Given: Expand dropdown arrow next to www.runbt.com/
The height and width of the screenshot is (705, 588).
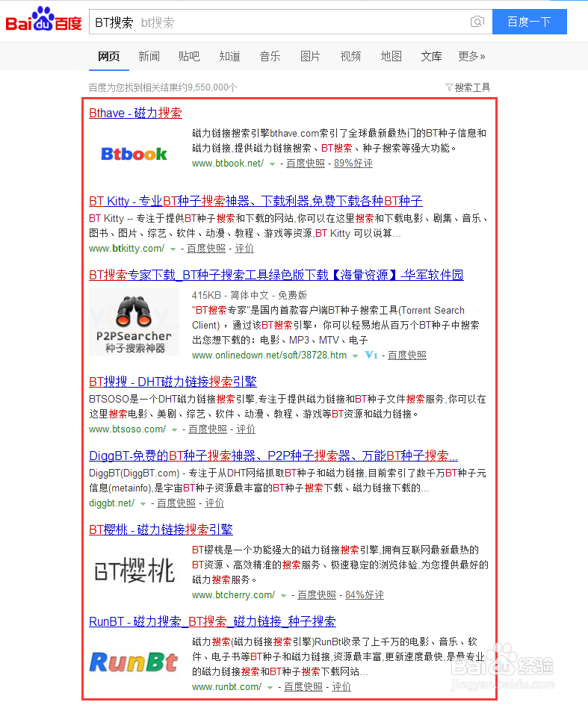Looking at the screenshot, I should [270, 688].
